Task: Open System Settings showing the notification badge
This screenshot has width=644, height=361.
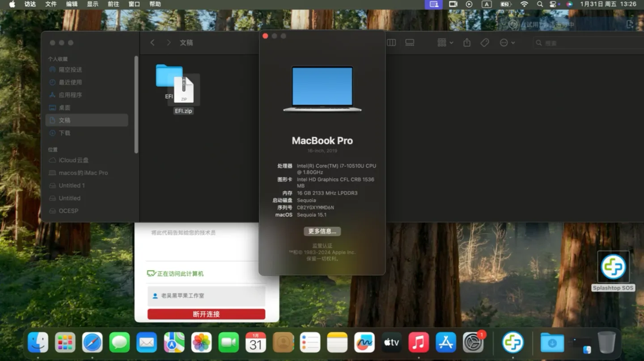Action: [474, 342]
